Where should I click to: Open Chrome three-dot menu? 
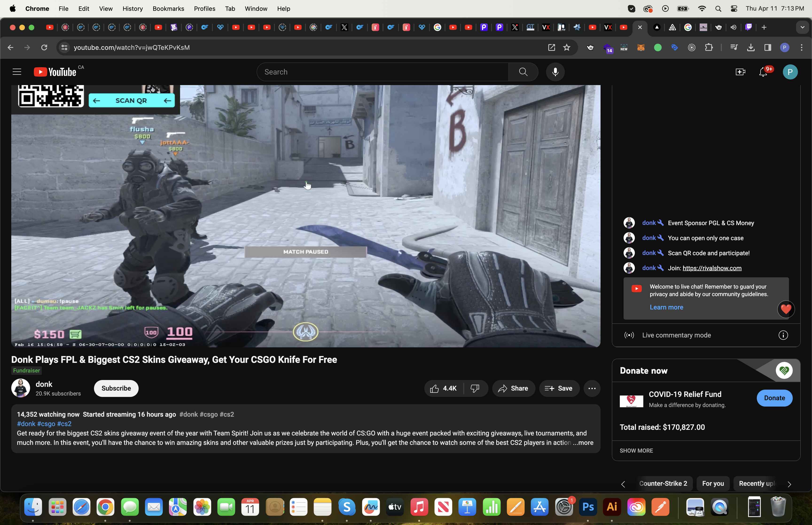click(801, 47)
